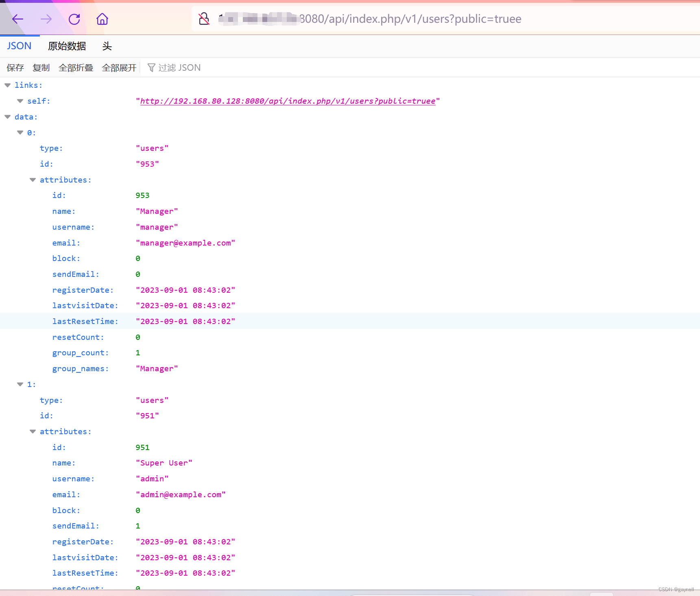Click the insecure connection lock icon
The height and width of the screenshot is (596, 700).
coord(204,19)
